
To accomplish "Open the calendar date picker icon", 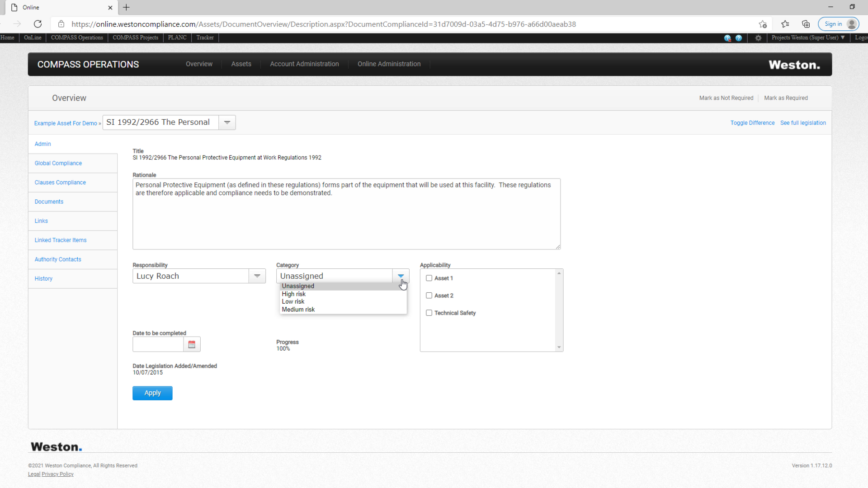I will tap(192, 344).
